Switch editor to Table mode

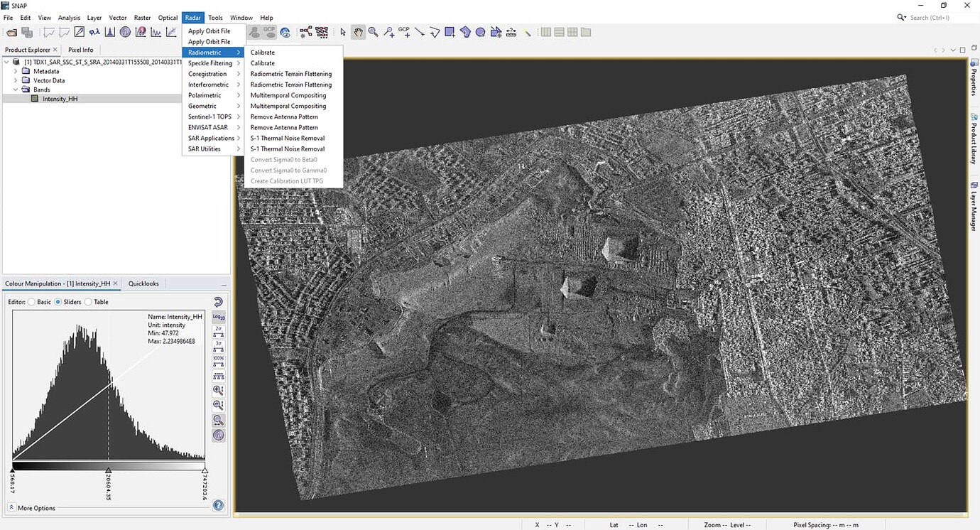tap(88, 302)
